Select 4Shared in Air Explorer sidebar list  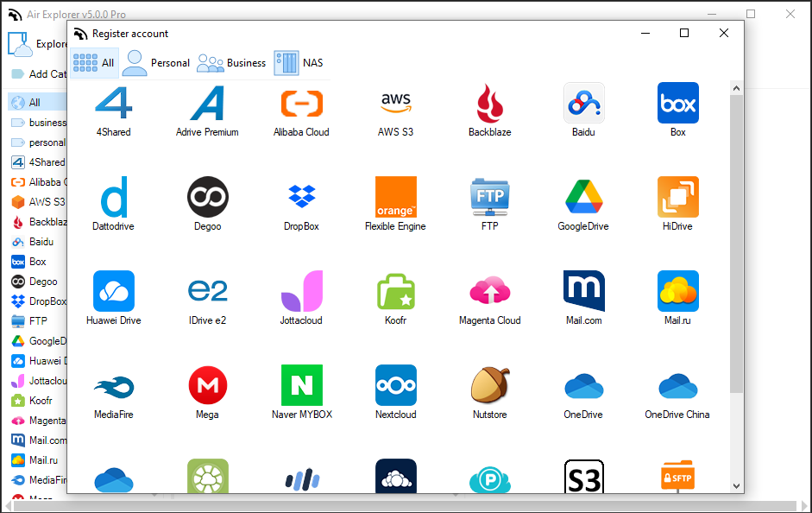pos(38,162)
